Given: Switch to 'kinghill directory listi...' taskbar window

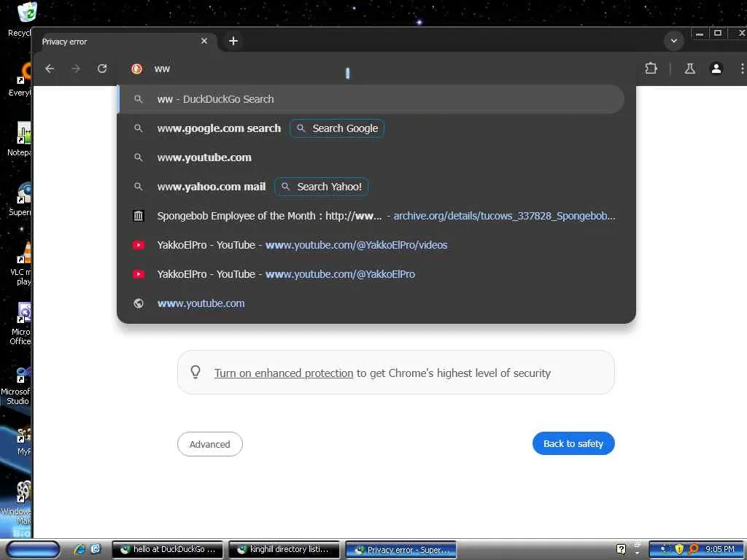Looking at the screenshot, I should 284,550.
